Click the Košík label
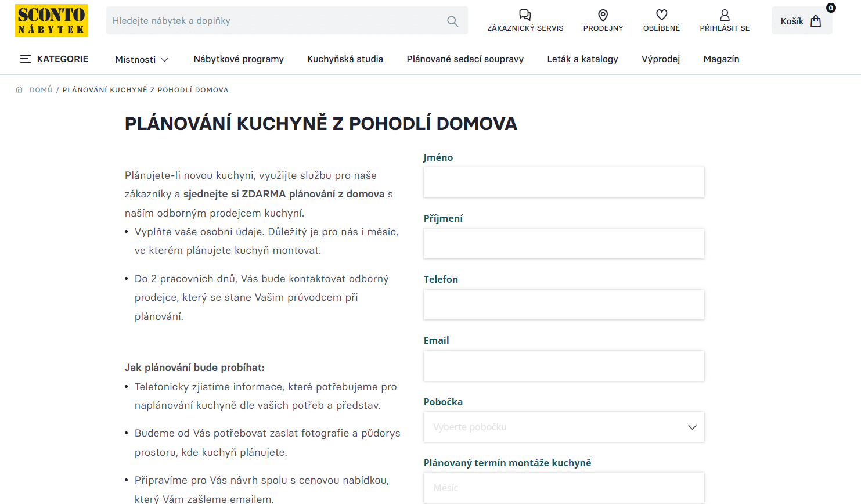Viewport: 861px width, 504px height. click(x=792, y=21)
